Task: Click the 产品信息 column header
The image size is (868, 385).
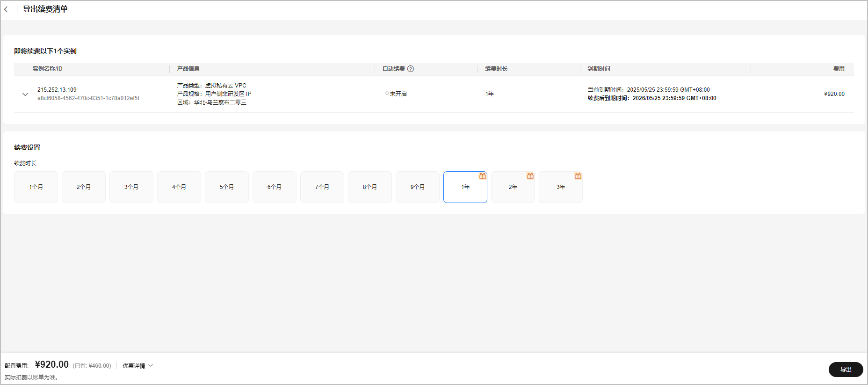Action: click(188, 69)
